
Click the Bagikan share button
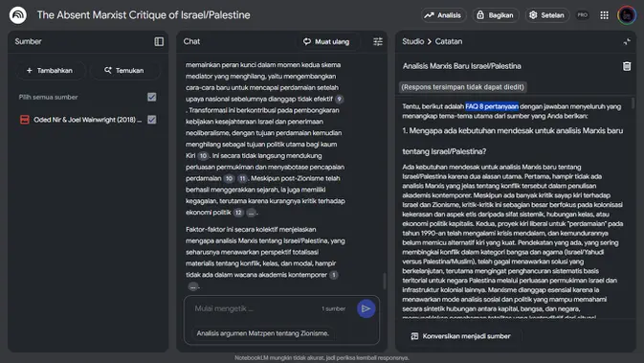[496, 15]
